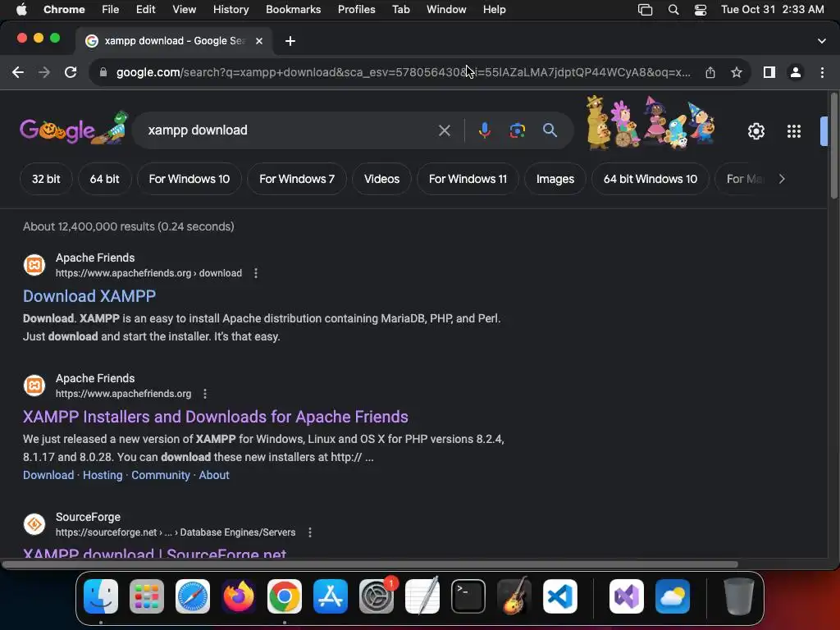Switch to Videos results

382,179
